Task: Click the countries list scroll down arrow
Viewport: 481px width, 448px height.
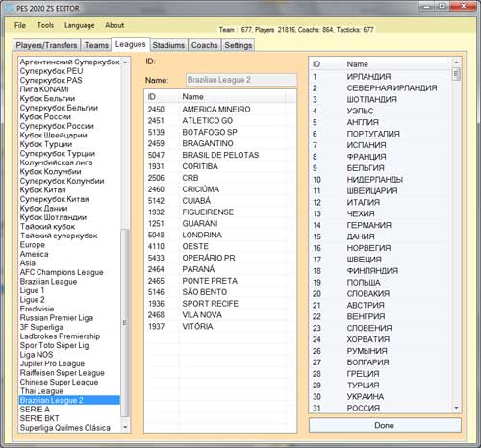Action: [x=456, y=408]
